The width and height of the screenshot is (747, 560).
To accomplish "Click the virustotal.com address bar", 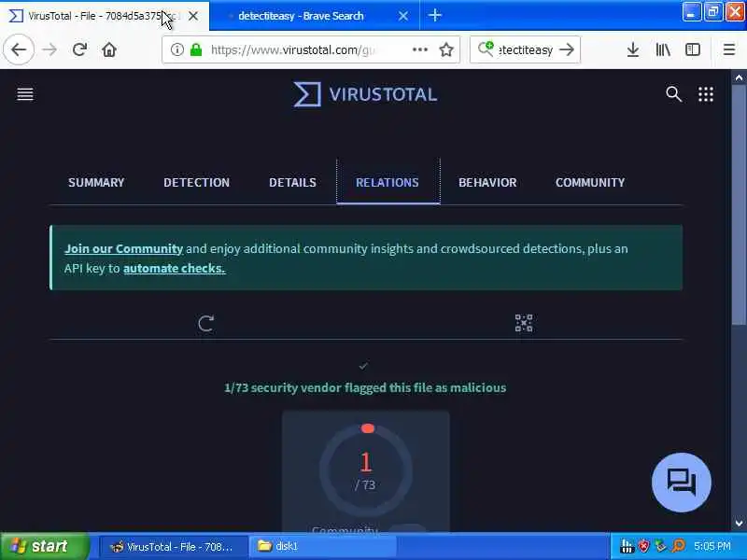I will click(x=311, y=49).
